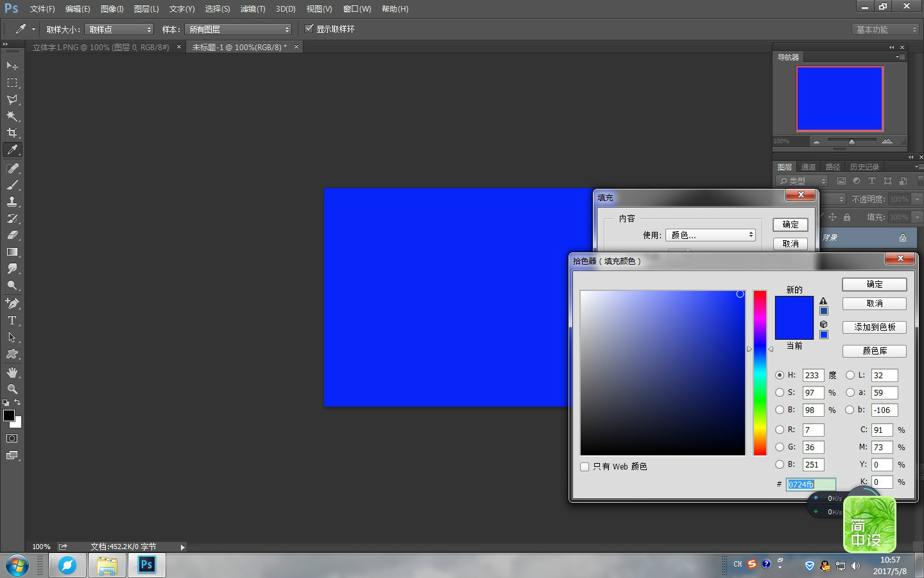Open the Filter menu
This screenshot has width=924, height=578.
[x=253, y=9]
